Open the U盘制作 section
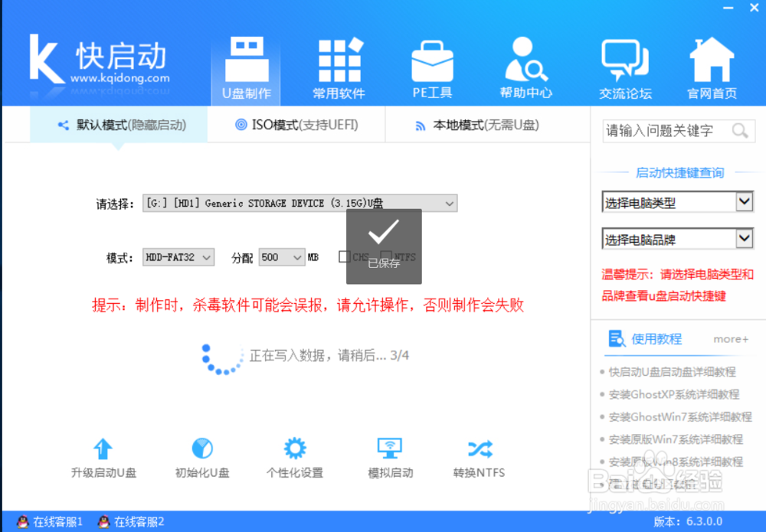 pos(245,67)
